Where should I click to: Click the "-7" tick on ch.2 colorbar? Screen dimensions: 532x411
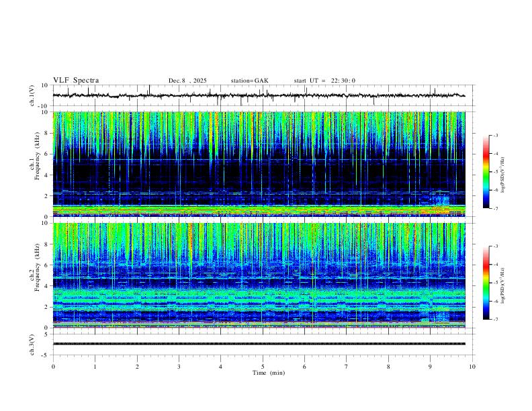(496, 320)
